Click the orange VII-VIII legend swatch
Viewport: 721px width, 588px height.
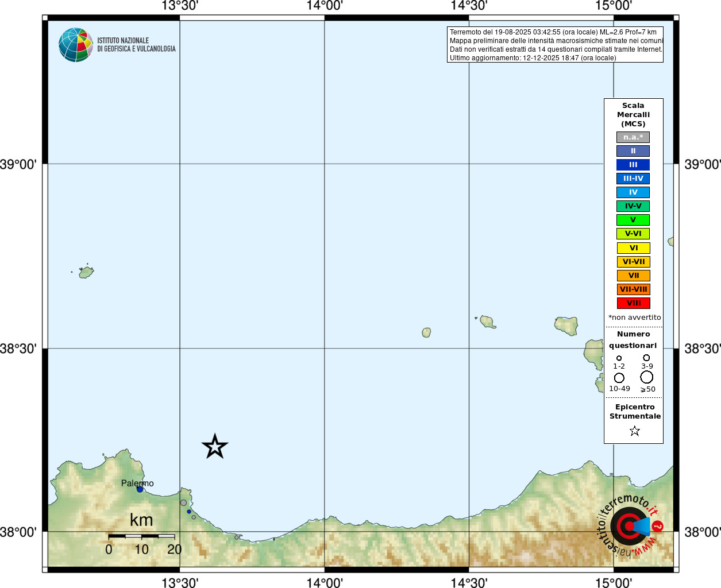633,289
